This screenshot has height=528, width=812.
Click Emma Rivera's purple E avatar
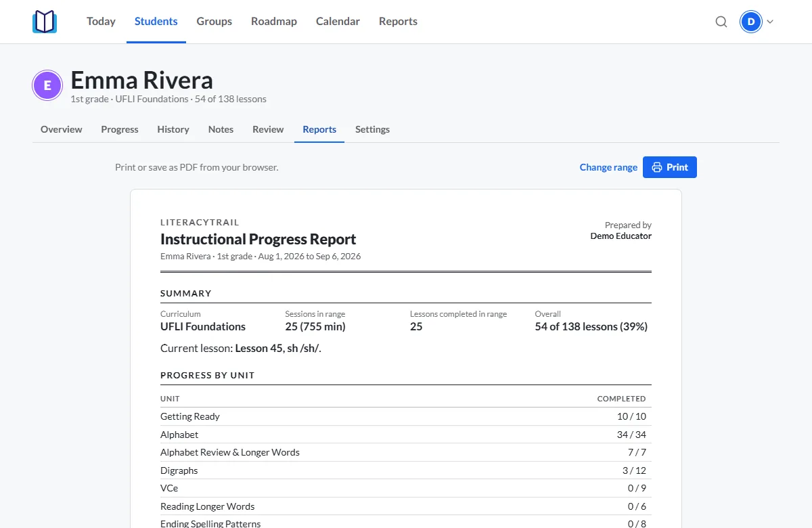(x=47, y=85)
